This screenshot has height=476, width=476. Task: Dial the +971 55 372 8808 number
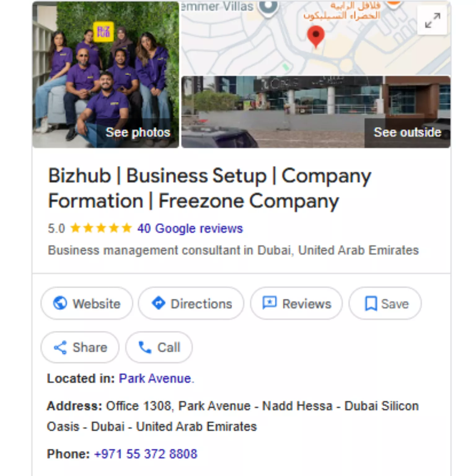point(145,454)
